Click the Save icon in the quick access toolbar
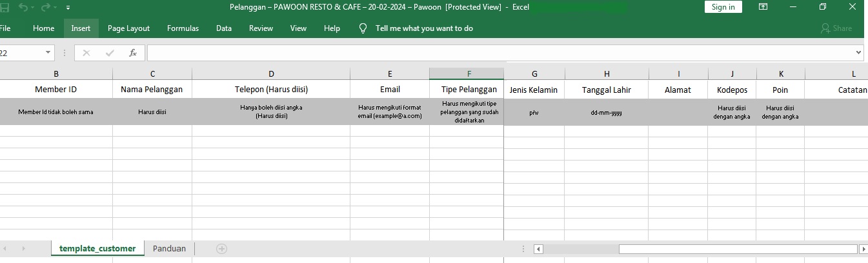The height and width of the screenshot is (263, 868). tap(4, 7)
